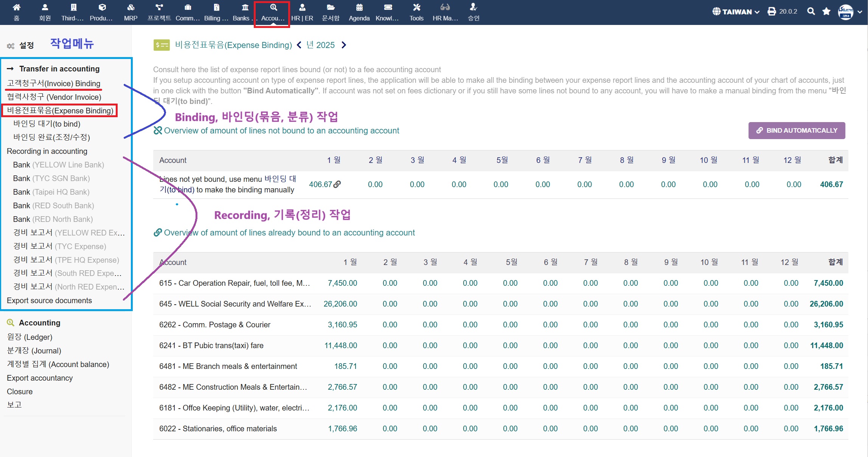
Task: Open the Home module icon
Action: point(16,8)
